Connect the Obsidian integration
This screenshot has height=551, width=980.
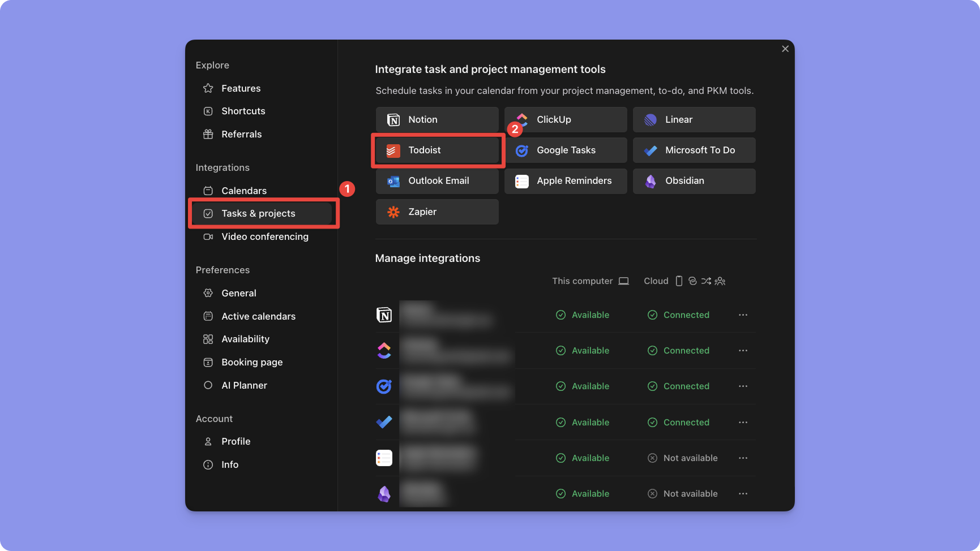(694, 181)
